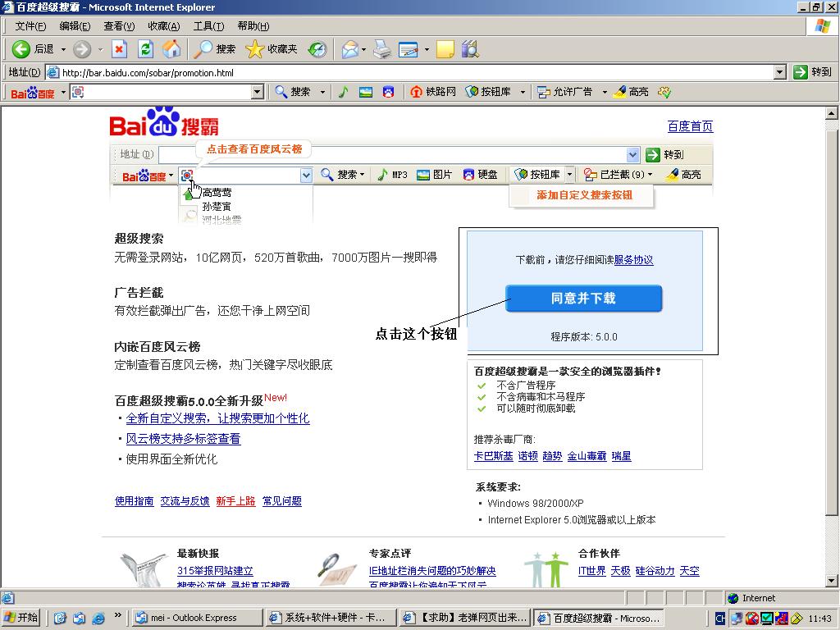Click the 铁路网 button on Baidu toolbar
The width and height of the screenshot is (840, 630).
[433, 92]
